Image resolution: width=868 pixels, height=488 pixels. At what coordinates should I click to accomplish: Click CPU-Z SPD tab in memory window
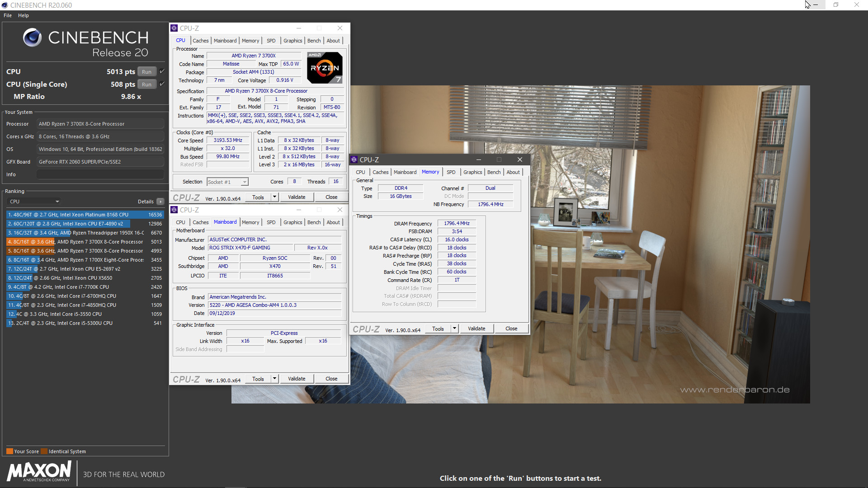pos(451,172)
